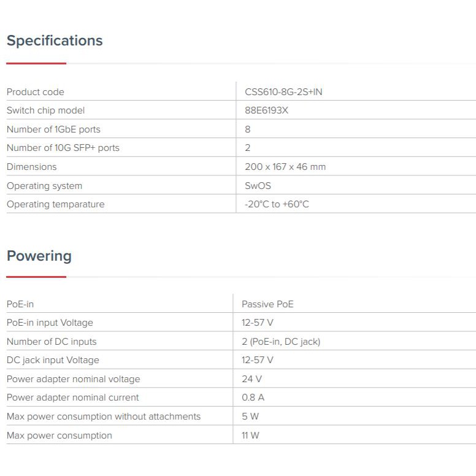Click the 11 W max power consumption value

250,436
